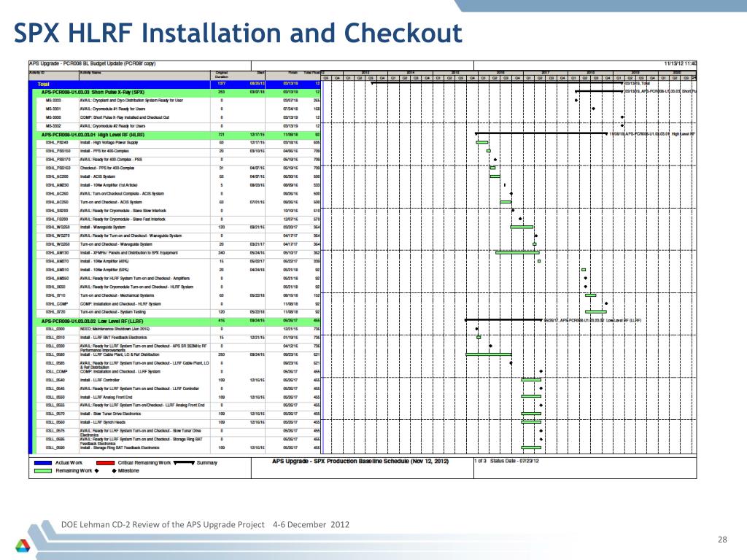The height and width of the screenshot is (560, 747).
Task: Click activity 'Install - LLRF Analog Front End'
Action: coord(107,397)
